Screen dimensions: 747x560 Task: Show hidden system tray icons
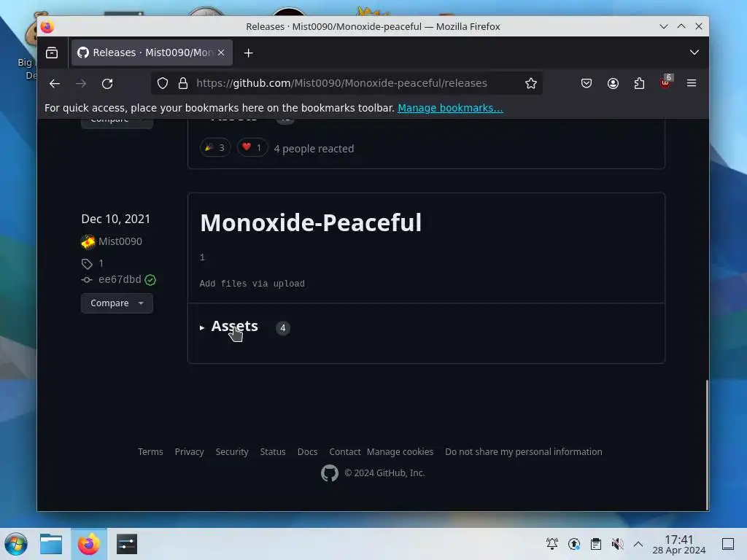click(x=638, y=544)
